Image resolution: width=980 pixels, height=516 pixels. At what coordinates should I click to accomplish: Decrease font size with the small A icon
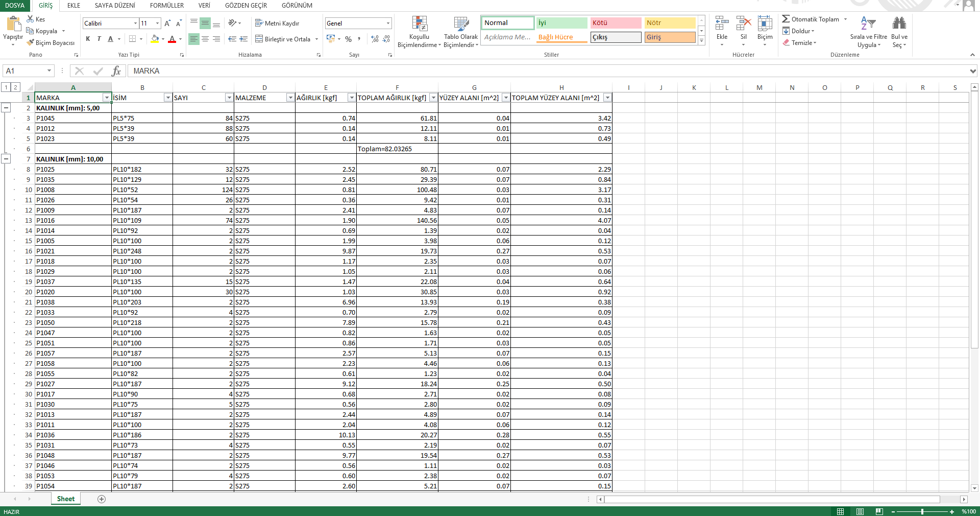click(179, 24)
